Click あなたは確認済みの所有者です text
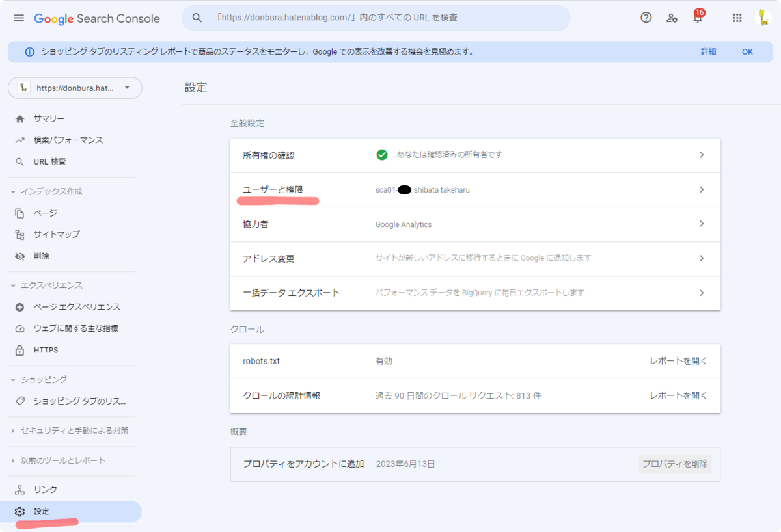The width and height of the screenshot is (781, 532). click(x=450, y=155)
